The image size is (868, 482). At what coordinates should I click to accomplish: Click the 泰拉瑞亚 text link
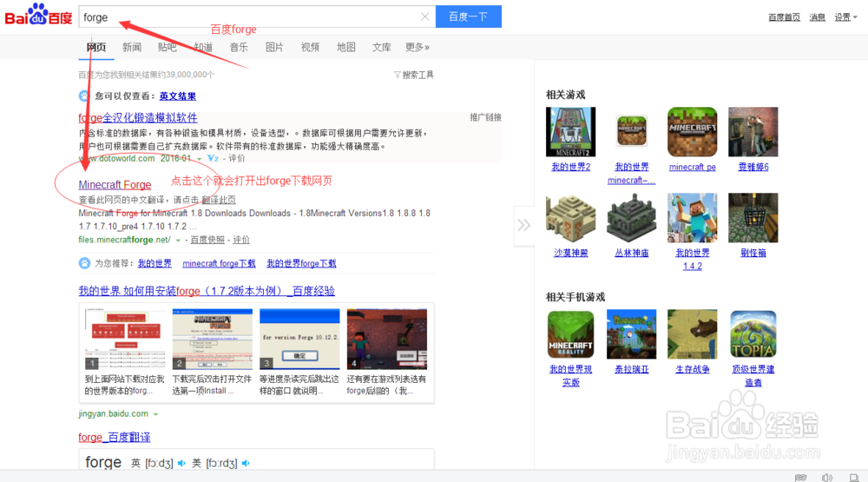coord(632,369)
